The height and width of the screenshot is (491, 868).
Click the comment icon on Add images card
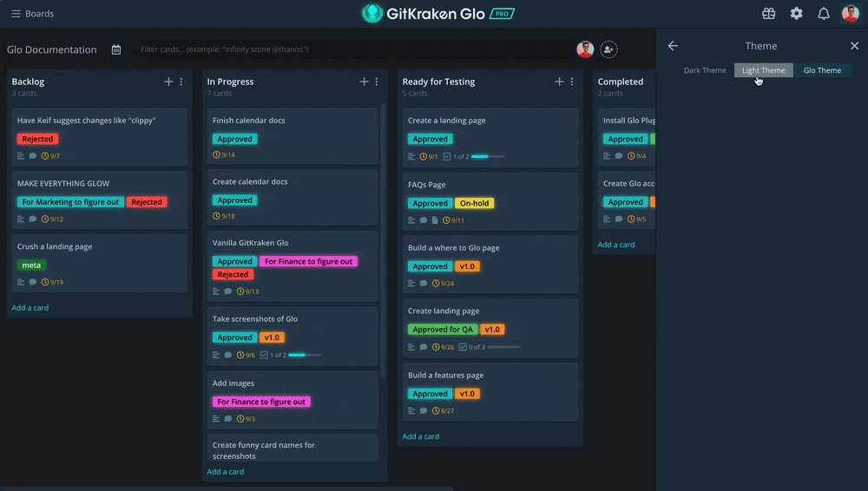[228, 419]
